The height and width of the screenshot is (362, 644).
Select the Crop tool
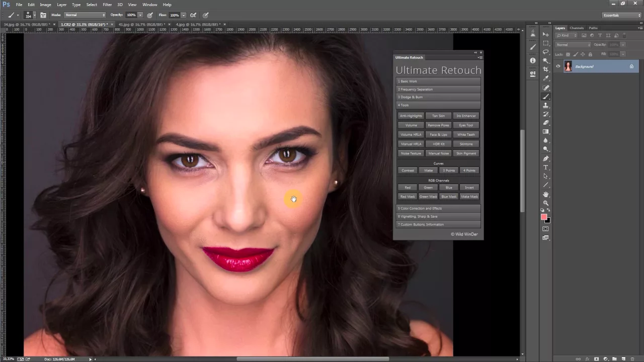point(546,69)
